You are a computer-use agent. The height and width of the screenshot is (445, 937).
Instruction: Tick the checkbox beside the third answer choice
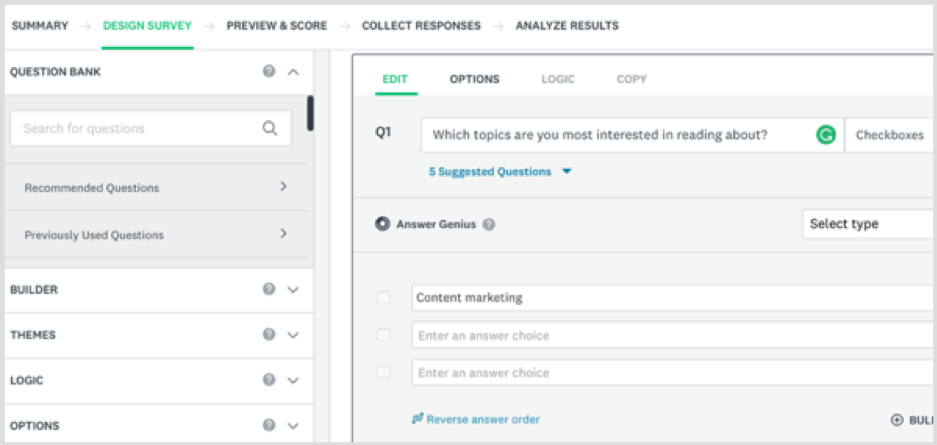(x=384, y=372)
